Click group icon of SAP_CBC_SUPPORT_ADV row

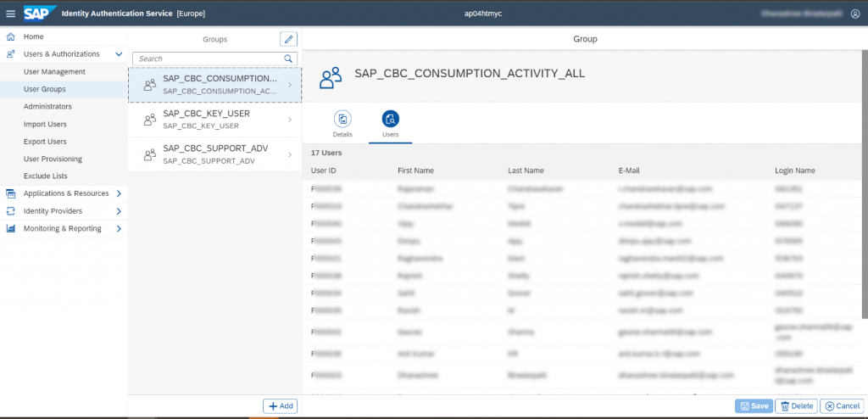(149, 154)
